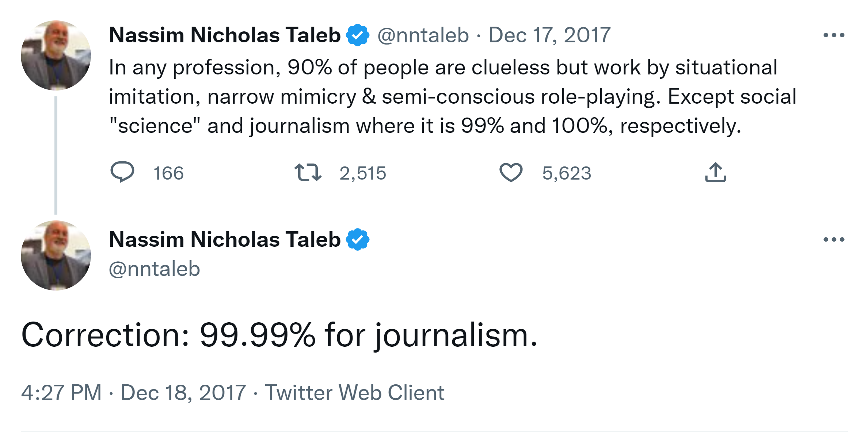868x442 pixels.
Task: Retweet the original Dec 17 tweet
Action: 308,173
